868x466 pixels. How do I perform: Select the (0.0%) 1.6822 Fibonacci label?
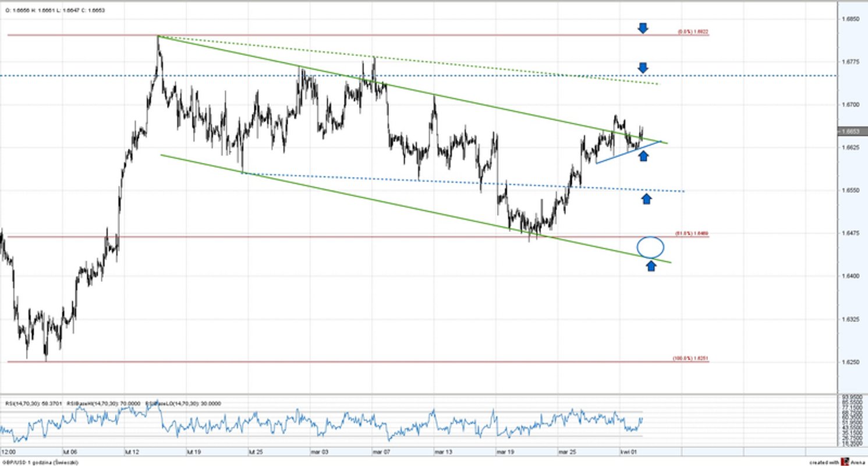point(693,32)
